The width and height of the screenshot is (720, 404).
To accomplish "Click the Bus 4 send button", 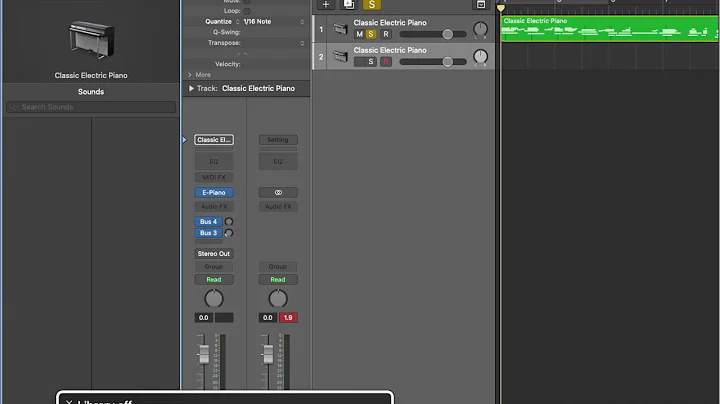I will (x=208, y=222).
